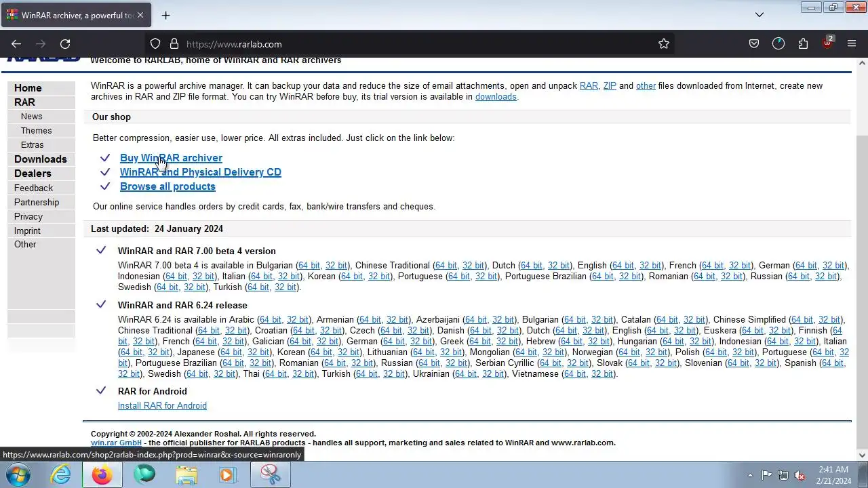Click the tracking protection shield icon
Viewport: 868px width, 488px height.
[x=155, y=43]
